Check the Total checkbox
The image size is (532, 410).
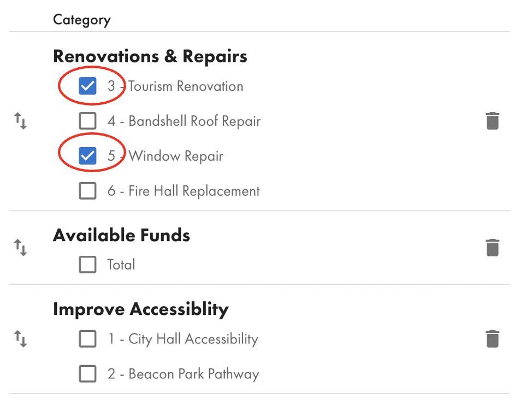pos(87,265)
